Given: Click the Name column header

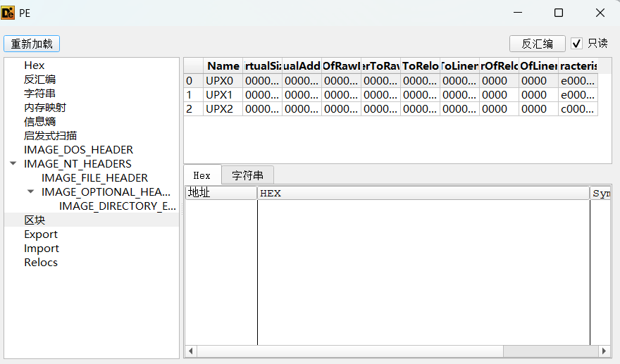Looking at the screenshot, I should [223, 65].
